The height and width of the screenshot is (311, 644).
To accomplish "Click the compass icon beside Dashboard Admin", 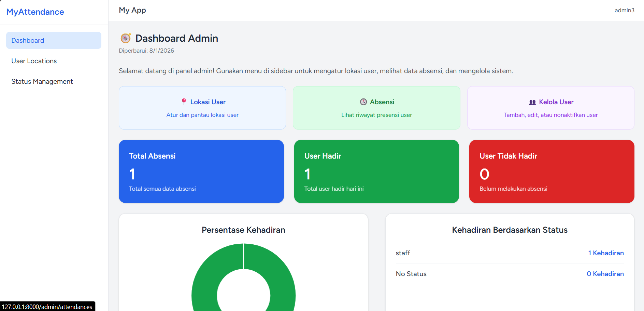I will (126, 38).
